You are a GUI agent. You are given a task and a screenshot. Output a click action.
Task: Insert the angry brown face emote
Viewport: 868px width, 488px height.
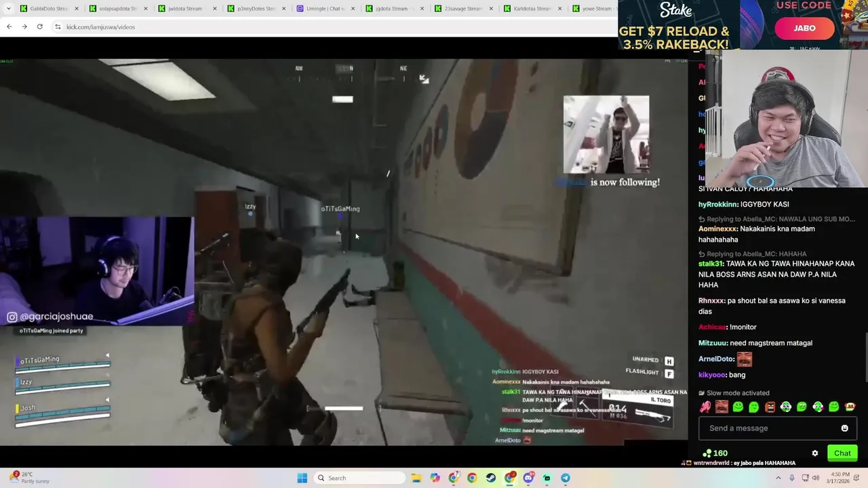770,407
